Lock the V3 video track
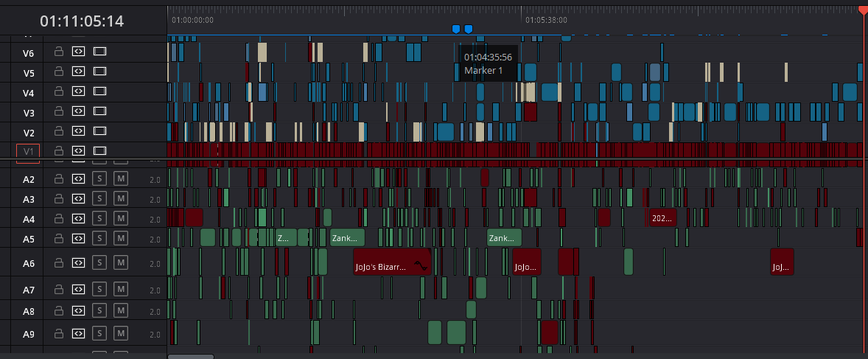868x359 pixels. tap(58, 111)
